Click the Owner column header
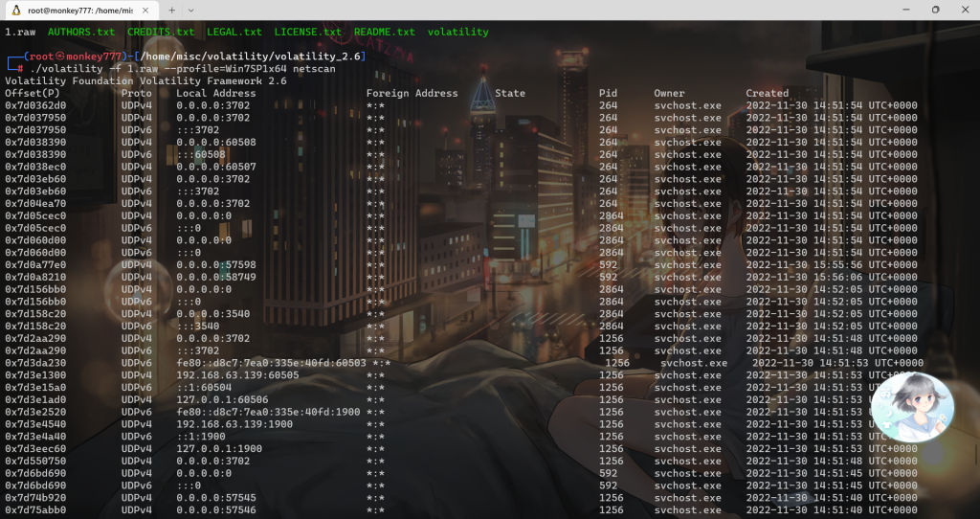980x519 pixels. pos(669,94)
